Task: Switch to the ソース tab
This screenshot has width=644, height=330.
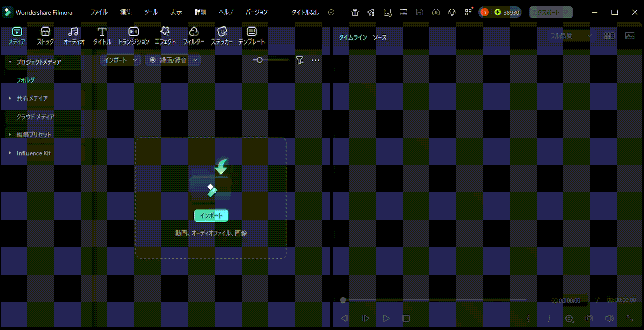Action: [380, 37]
